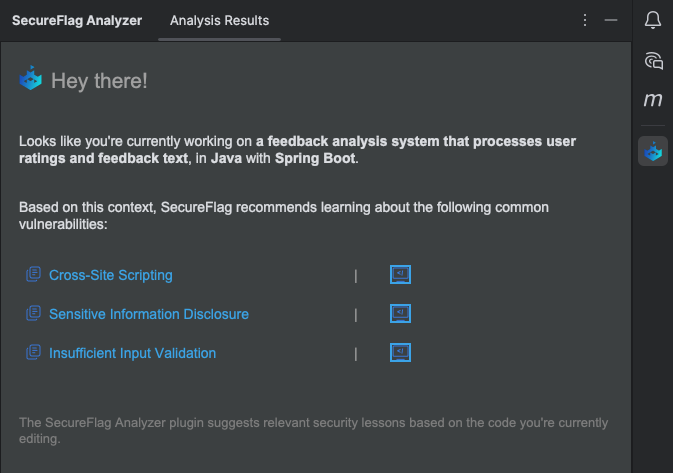This screenshot has height=473, width=673.
Task: Click the document icon next to Sensitive Information Disclosure
Action: (x=34, y=314)
